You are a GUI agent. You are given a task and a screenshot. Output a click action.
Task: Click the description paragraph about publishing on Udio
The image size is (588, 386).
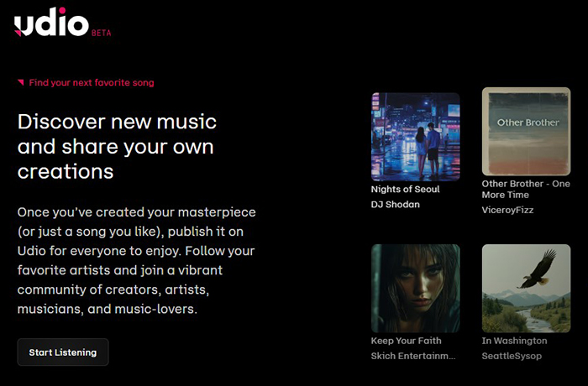[136, 260]
